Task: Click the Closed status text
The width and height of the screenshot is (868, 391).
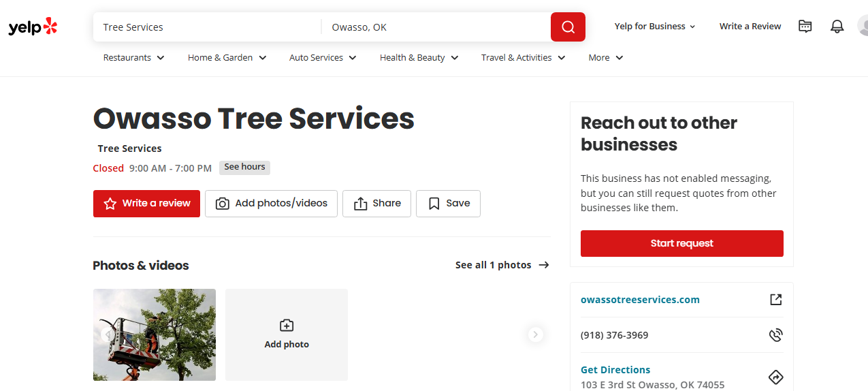Action: [108, 168]
